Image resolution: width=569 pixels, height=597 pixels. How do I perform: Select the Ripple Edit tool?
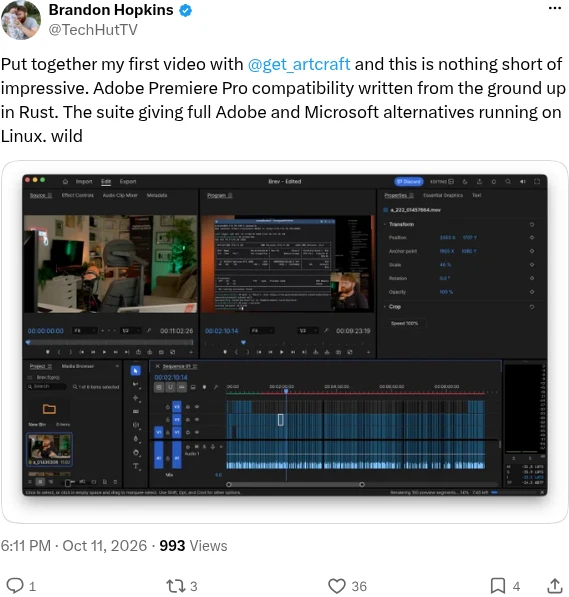(136, 398)
